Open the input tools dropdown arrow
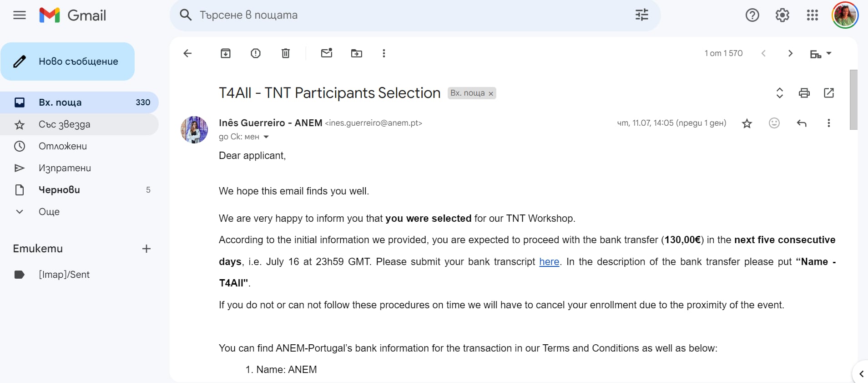The image size is (868, 383). [x=829, y=53]
